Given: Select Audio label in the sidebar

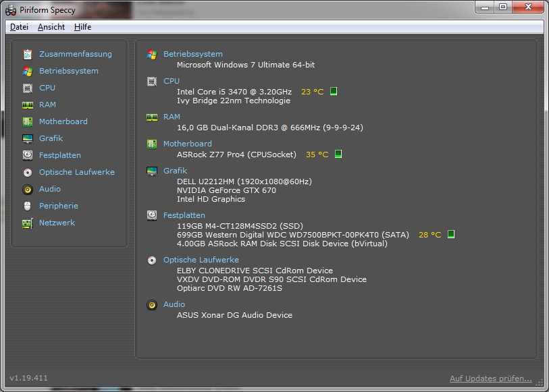Looking at the screenshot, I should (x=50, y=189).
